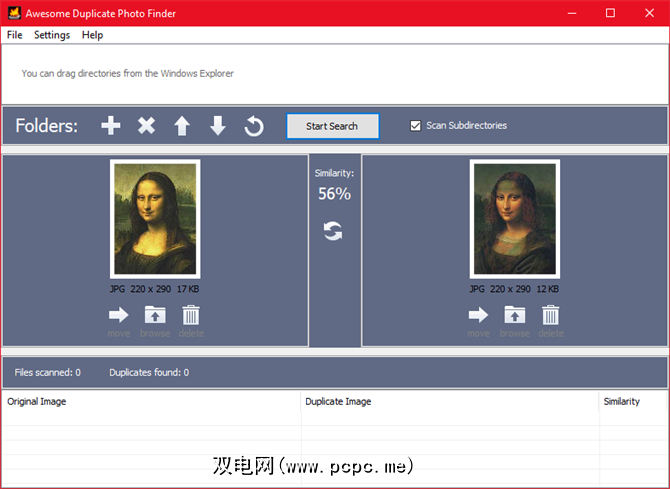
Task: Minimize the Awesome Duplicate Photo Finder window
Action: (572, 13)
